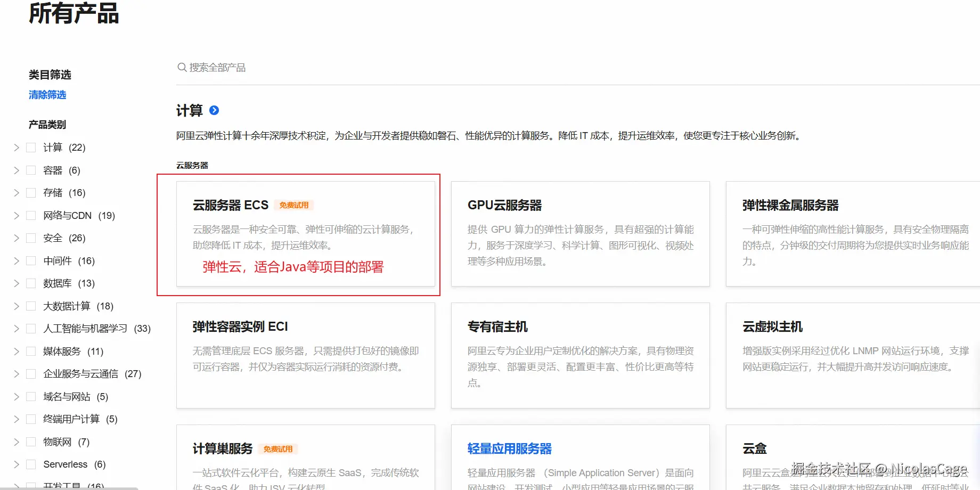The width and height of the screenshot is (980, 490).
Task: Open the GPU云服务器 product card
Action: [581, 234]
